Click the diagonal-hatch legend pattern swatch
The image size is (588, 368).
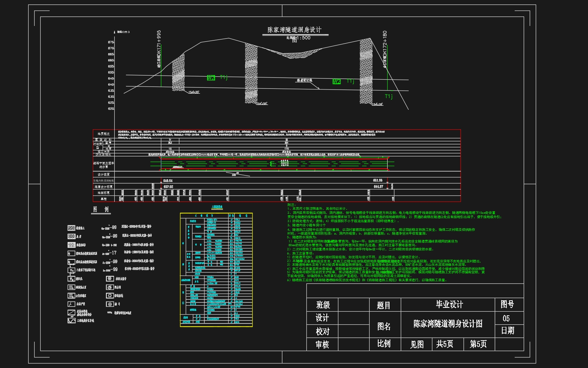[71, 228]
